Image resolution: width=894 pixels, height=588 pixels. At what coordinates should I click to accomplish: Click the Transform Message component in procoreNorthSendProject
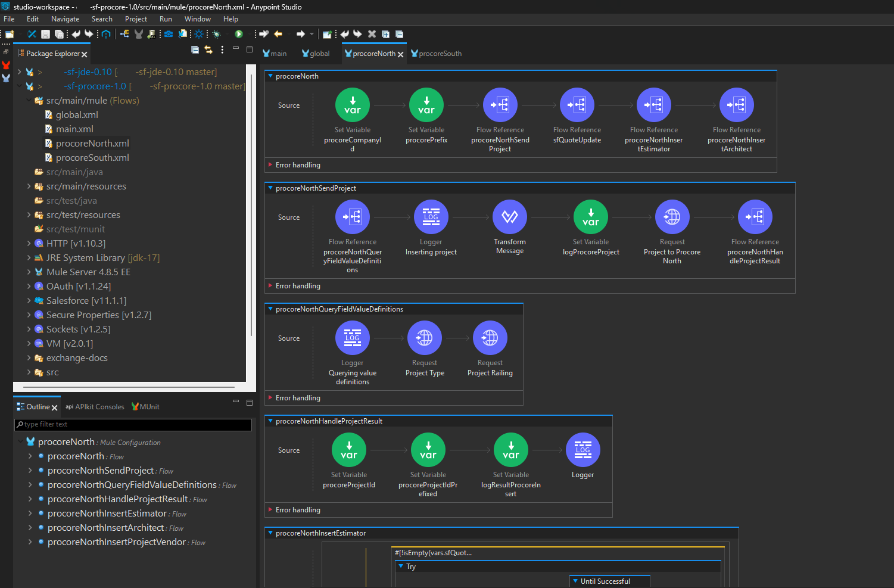[x=509, y=217]
